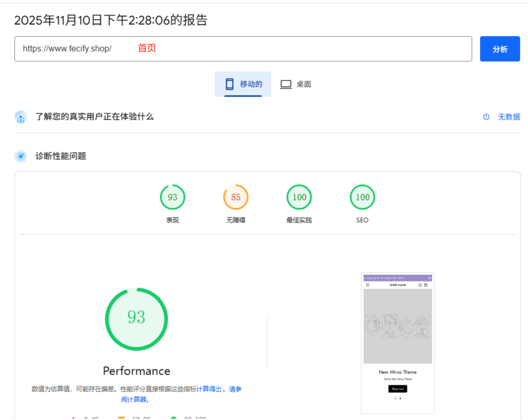This screenshot has height=420, width=528.
Task: Jump to the 表现 score gauge of 93
Action: coord(172,197)
